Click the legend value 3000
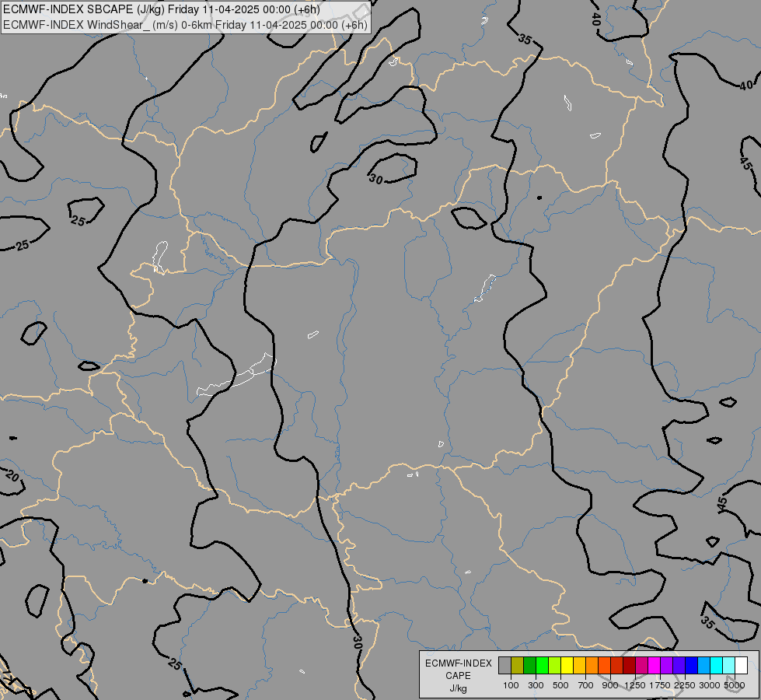761x700 pixels. pos(709,685)
